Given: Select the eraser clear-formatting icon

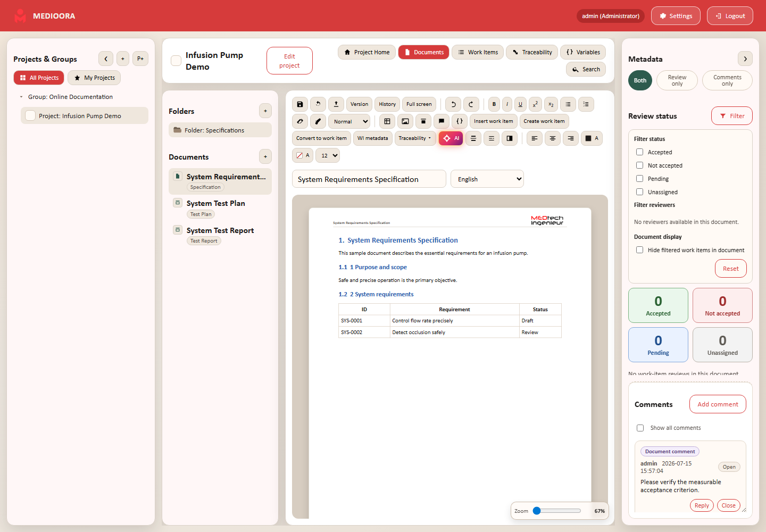Looking at the screenshot, I should [x=300, y=121].
